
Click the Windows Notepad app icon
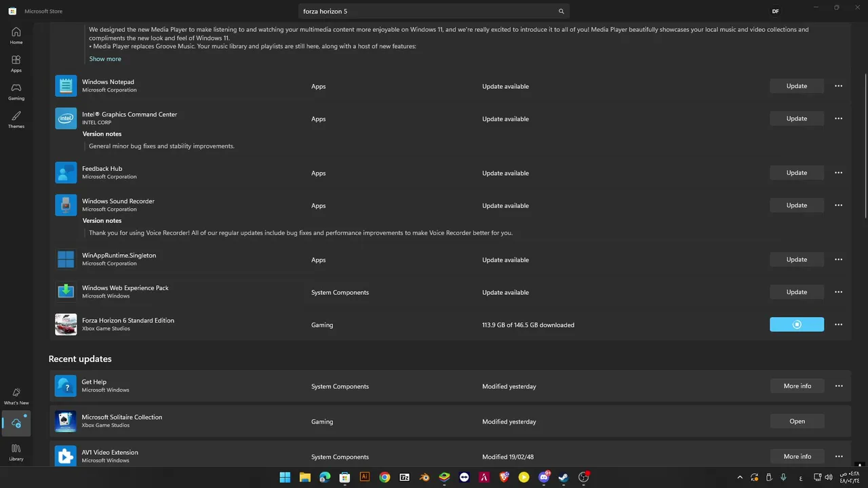pos(66,86)
